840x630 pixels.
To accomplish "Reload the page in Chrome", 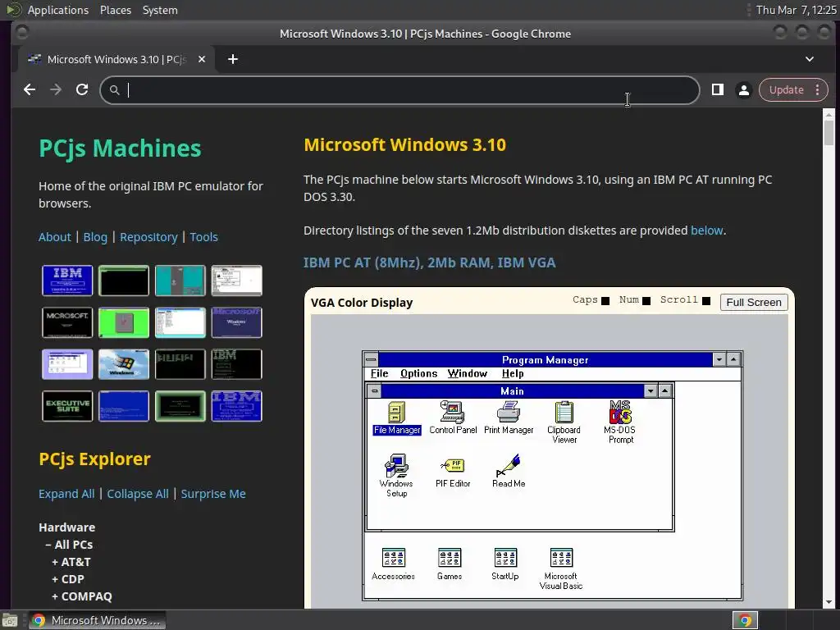I will point(82,89).
